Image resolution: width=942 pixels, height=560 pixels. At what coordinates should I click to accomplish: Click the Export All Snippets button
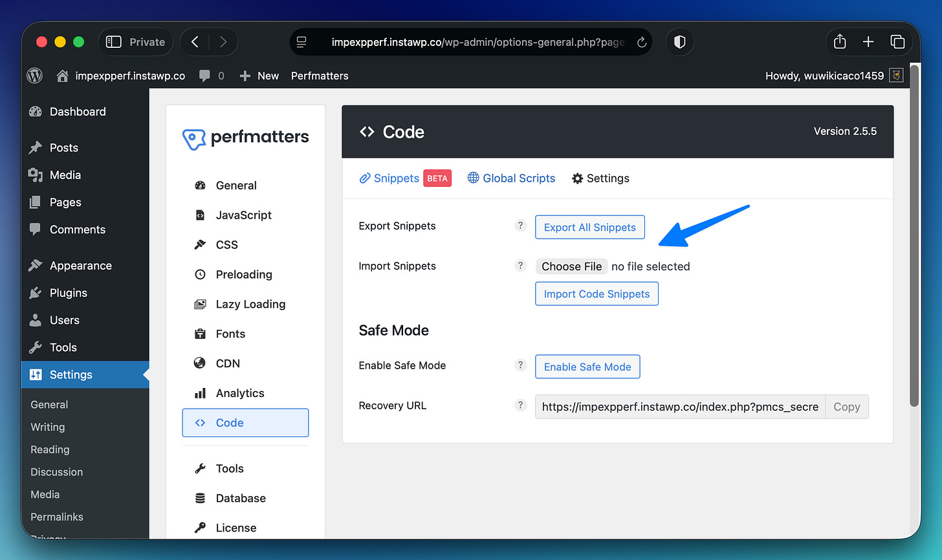(x=589, y=227)
